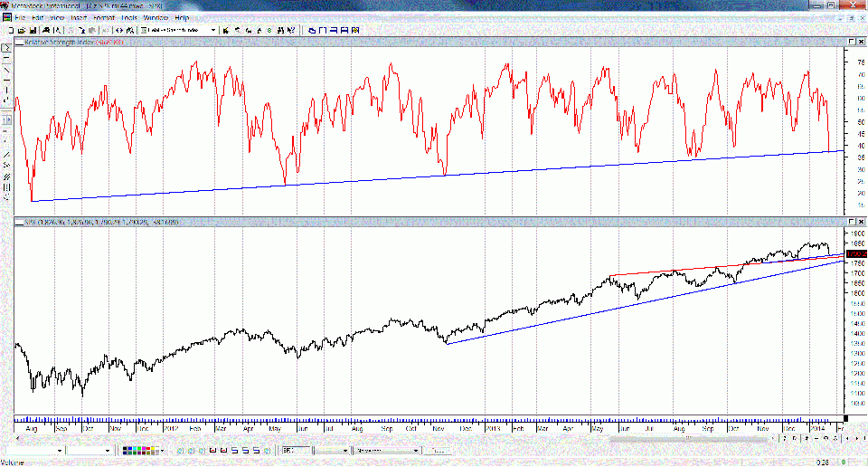Open the indicator selection dropdown in top toolbar

click(x=178, y=31)
